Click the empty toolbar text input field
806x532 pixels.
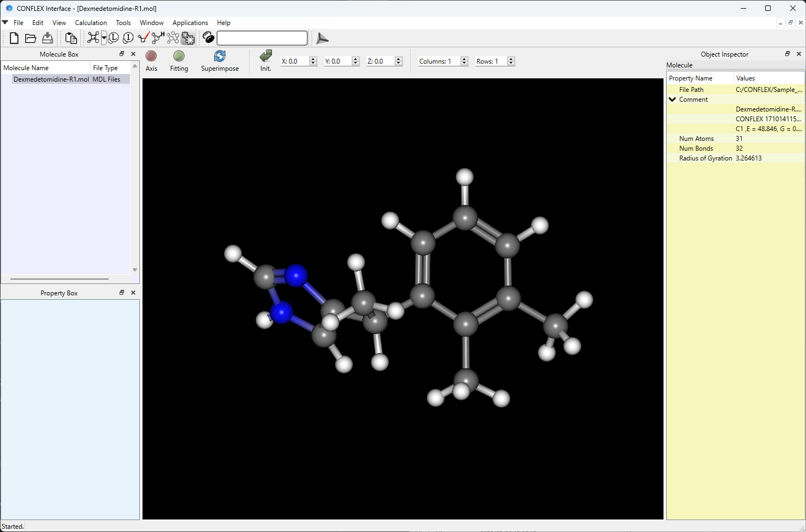coord(262,38)
